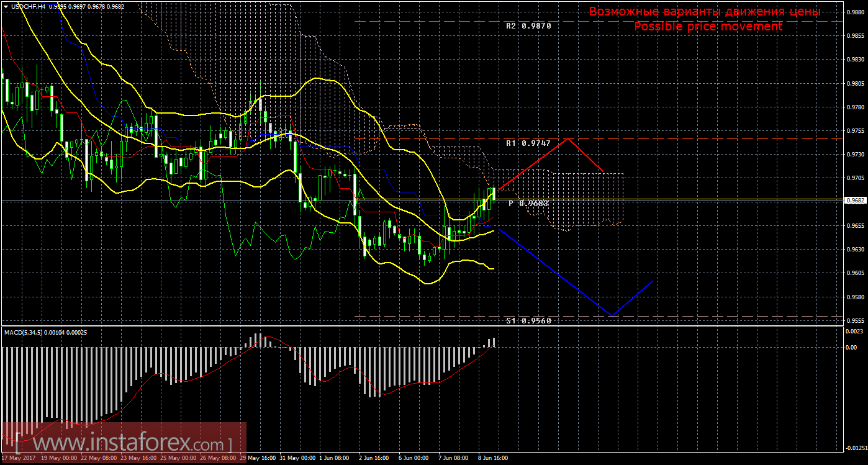Click the '31 May 00:00' time label
Viewport: 868px width, 465px height.
[x=297, y=459]
